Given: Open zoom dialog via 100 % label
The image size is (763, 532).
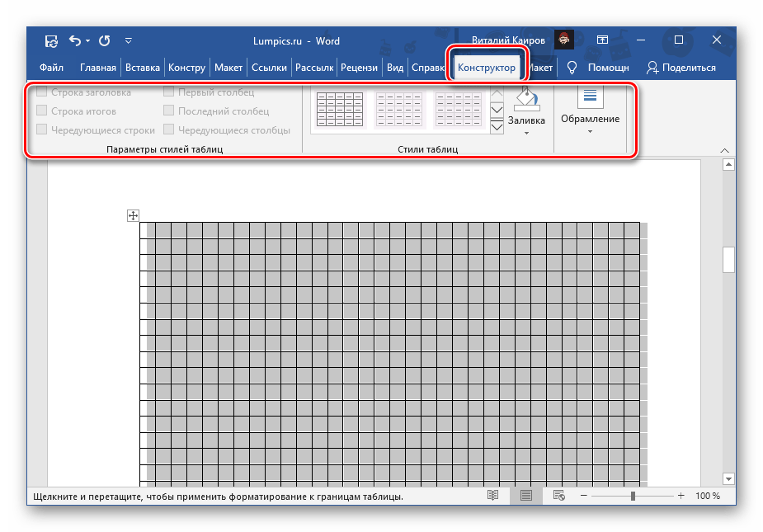Looking at the screenshot, I should (x=708, y=496).
